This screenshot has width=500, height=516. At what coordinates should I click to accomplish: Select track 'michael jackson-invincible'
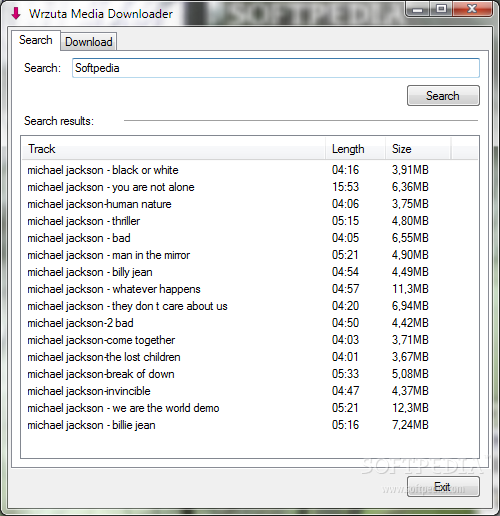coord(89,391)
